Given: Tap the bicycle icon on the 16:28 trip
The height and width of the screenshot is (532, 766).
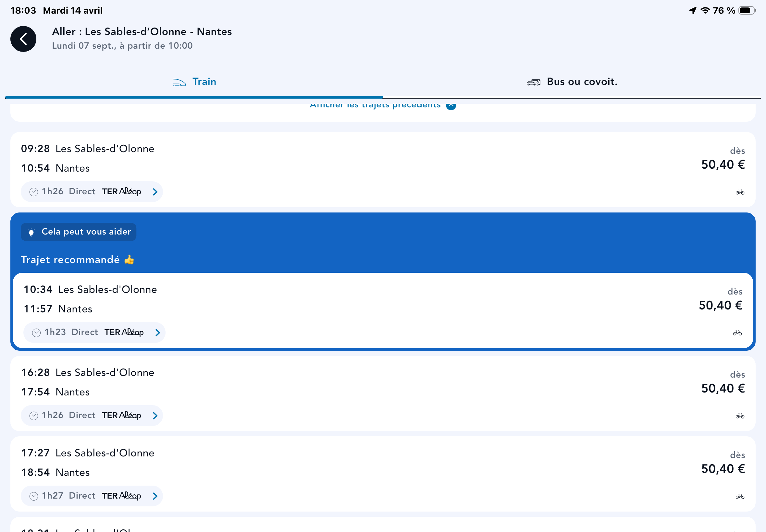Looking at the screenshot, I should coord(740,416).
